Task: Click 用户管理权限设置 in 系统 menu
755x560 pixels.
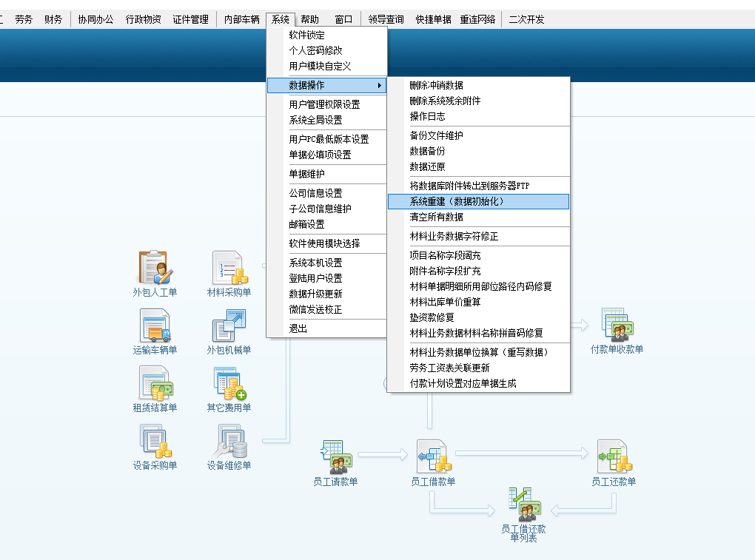Action: tap(324, 104)
